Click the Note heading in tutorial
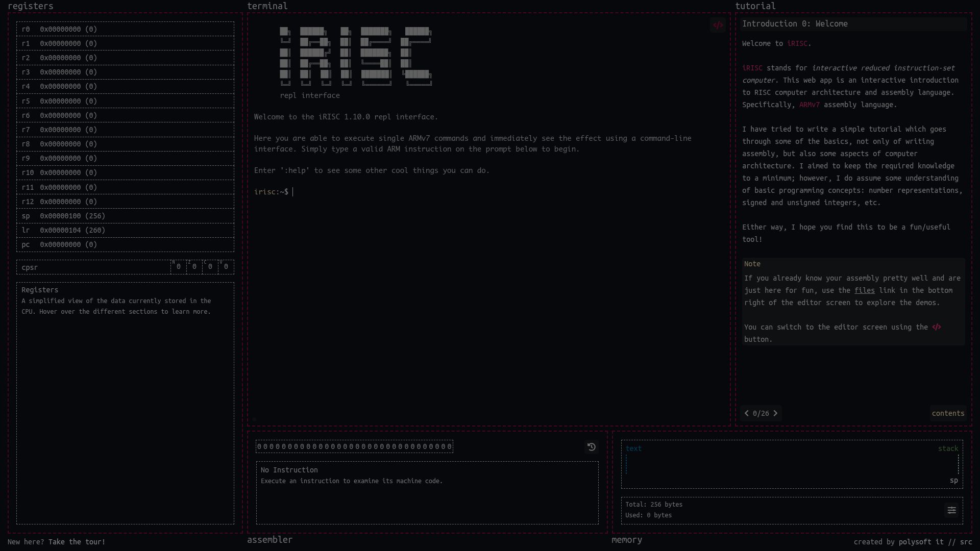980x551 pixels. tap(752, 264)
